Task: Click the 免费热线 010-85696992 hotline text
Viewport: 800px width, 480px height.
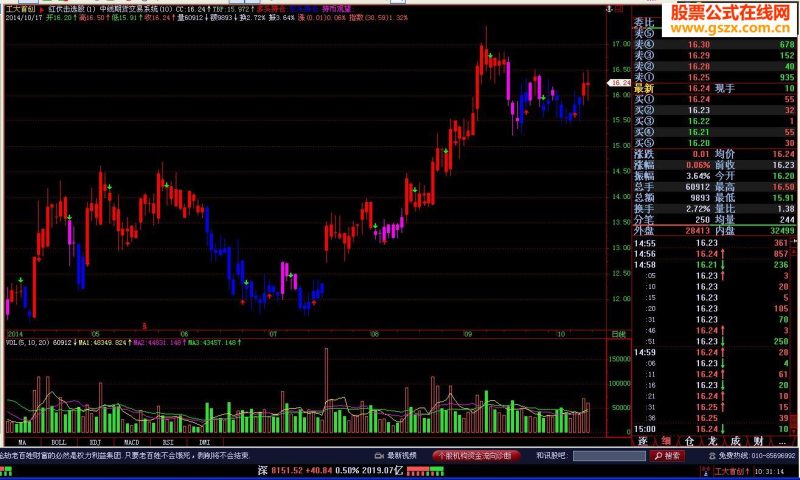Action: 757,456
